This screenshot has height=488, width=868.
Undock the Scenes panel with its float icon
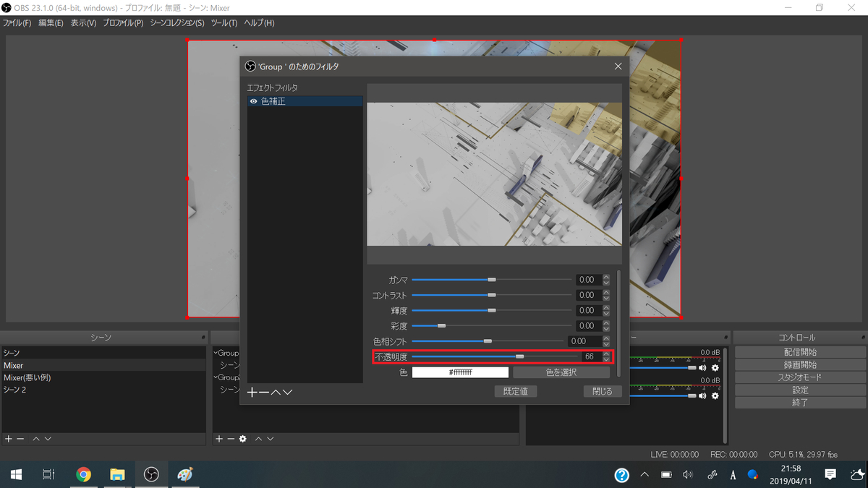[x=203, y=338]
